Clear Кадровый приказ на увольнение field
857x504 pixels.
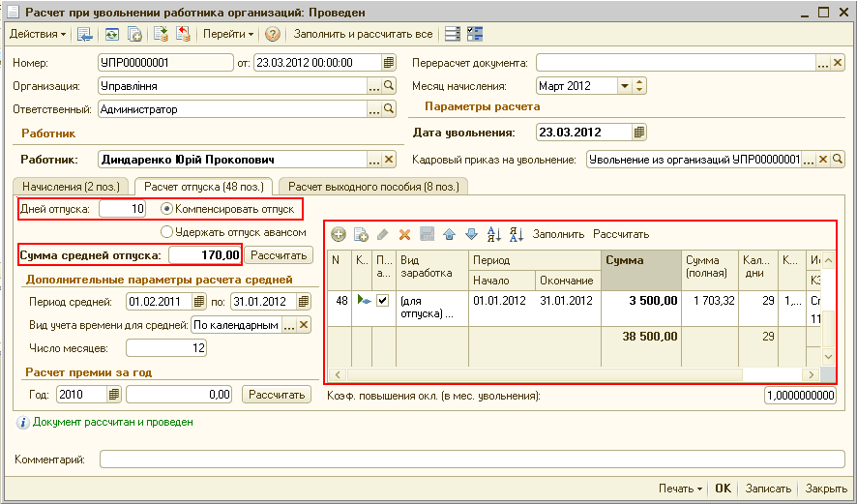tap(823, 160)
